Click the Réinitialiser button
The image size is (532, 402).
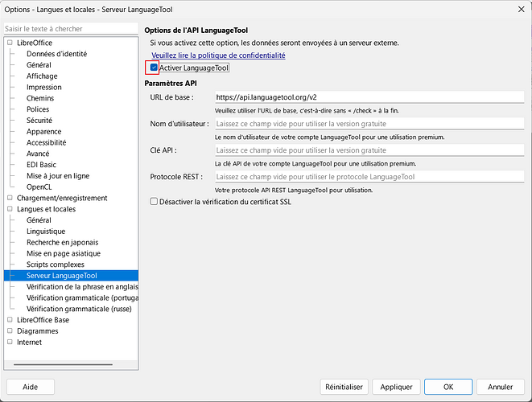pyautogui.click(x=344, y=387)
